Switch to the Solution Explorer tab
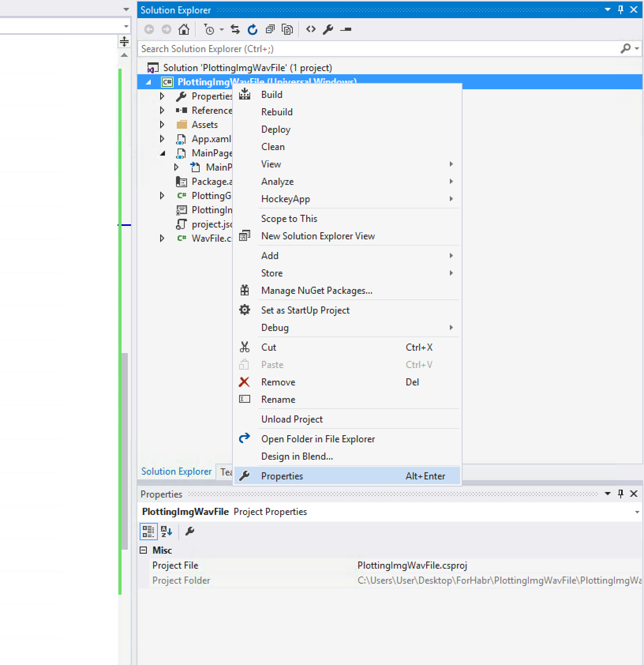 pyautogui.click(x=176, y=472)
